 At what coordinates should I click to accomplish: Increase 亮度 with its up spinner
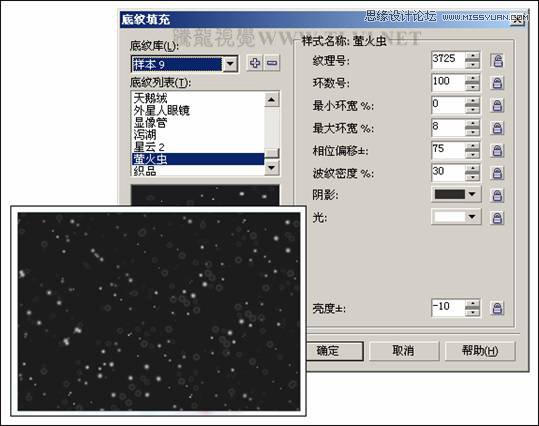(473, 303)
